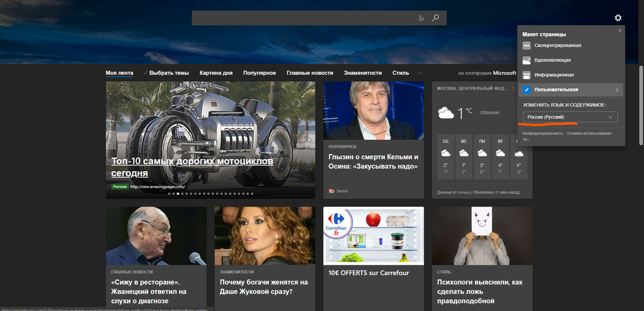Open Почему богачи женятся на Даше Жуковой

(x=264, y=287)
